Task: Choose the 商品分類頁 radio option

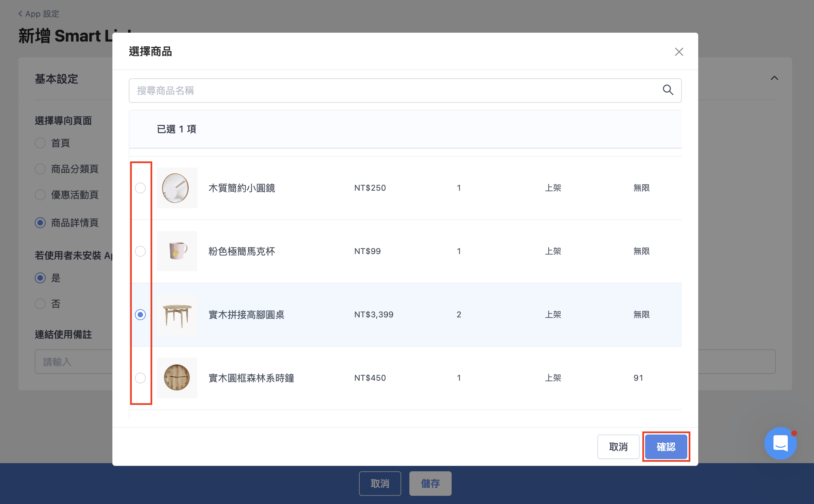Action: click(40, 169)
